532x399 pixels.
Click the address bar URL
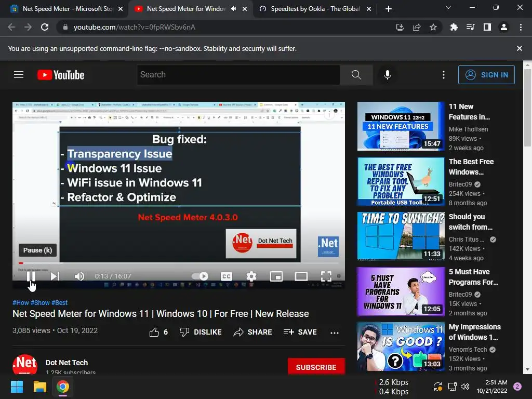point(135,27)
